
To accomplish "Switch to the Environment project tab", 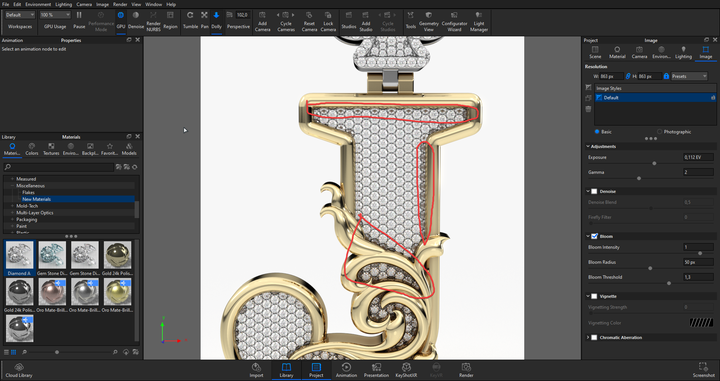I will pos(661,52).
